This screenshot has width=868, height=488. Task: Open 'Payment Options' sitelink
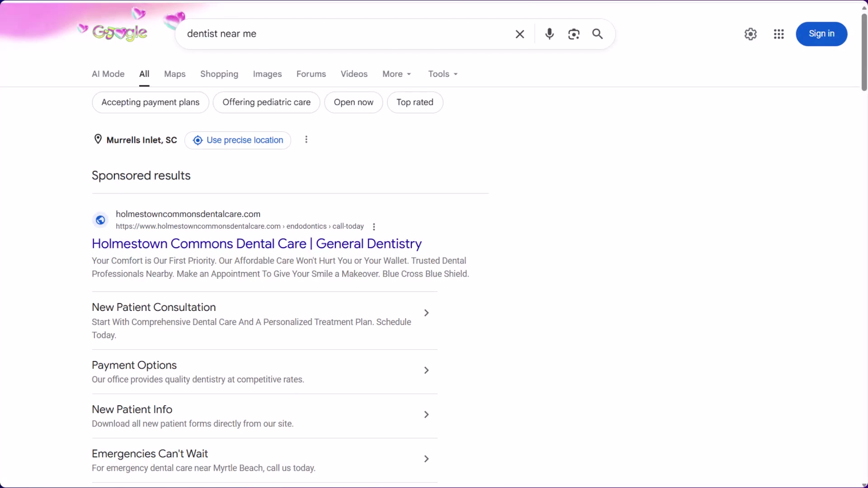tap(134, 366)
